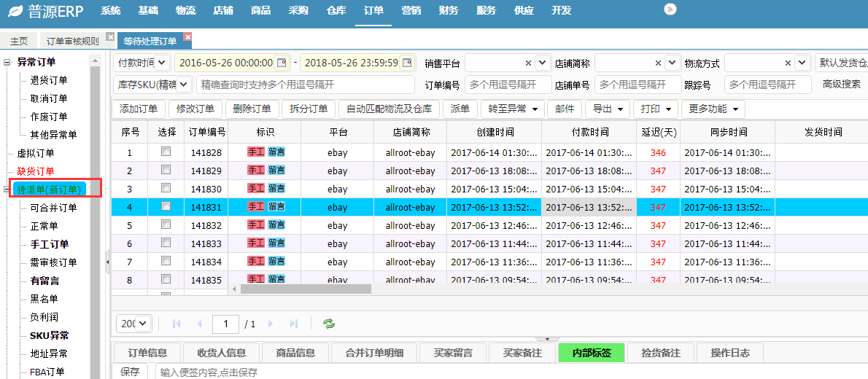Image resolution: width=868 pixels, height=379 pixels.
Task: Select 手工订单 in the sidebar tree
Action: [50, 244]
